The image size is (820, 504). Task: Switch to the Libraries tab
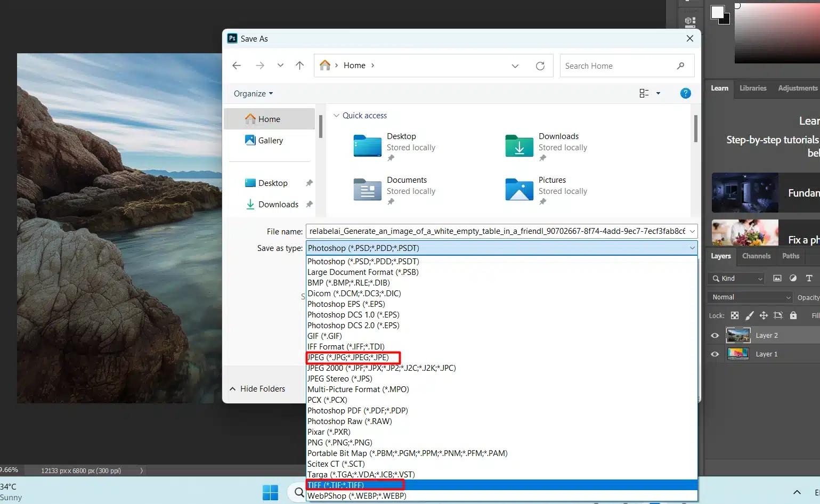[753, 88]
